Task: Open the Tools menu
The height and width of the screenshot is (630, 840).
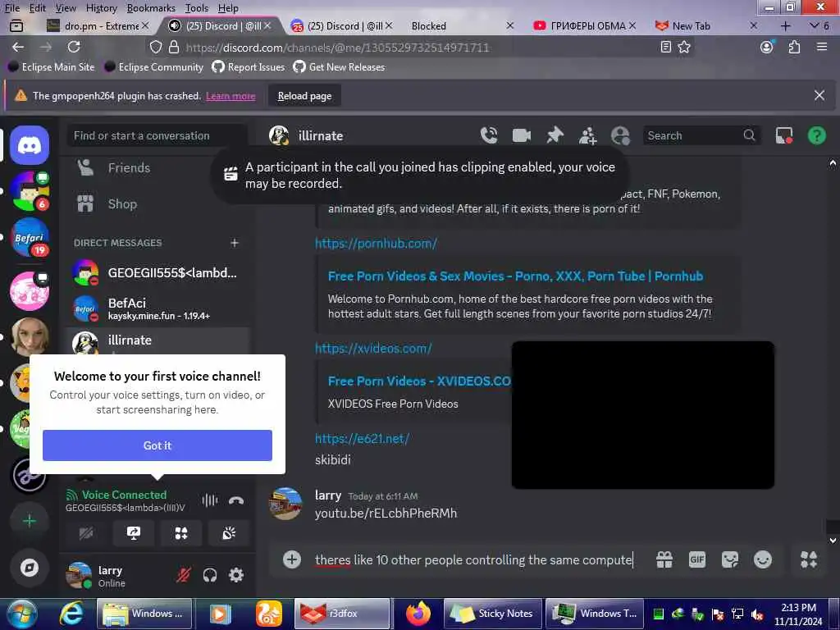Action: 196,8
